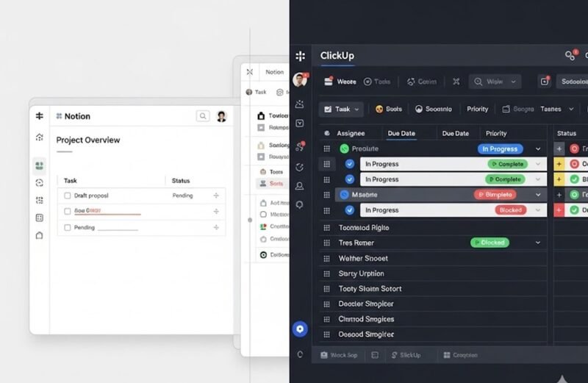The height and width of the screenshot is (383, 588).
Task: Expand the chevron on the Tres Romer row
Action: pos(538,243)
